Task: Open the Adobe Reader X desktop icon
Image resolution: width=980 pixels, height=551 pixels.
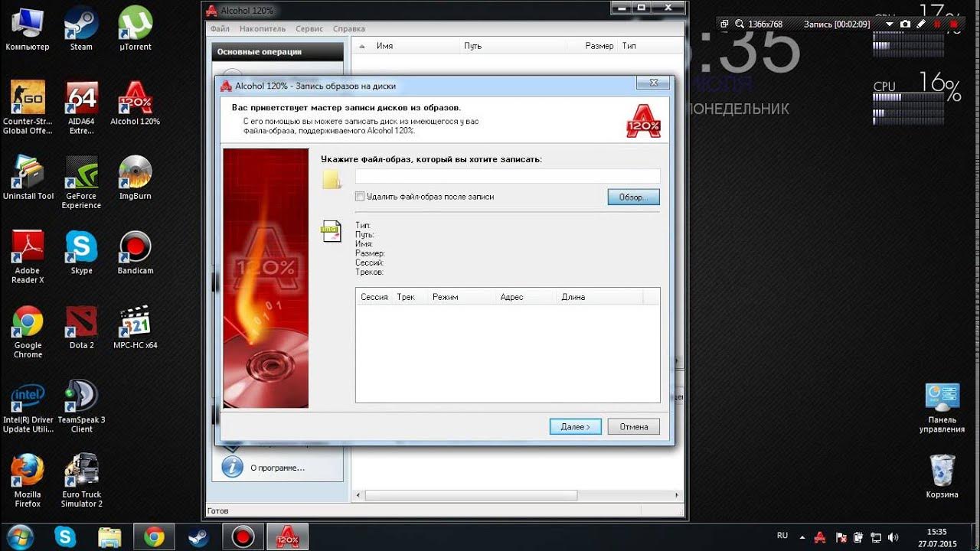Action: 28,256
